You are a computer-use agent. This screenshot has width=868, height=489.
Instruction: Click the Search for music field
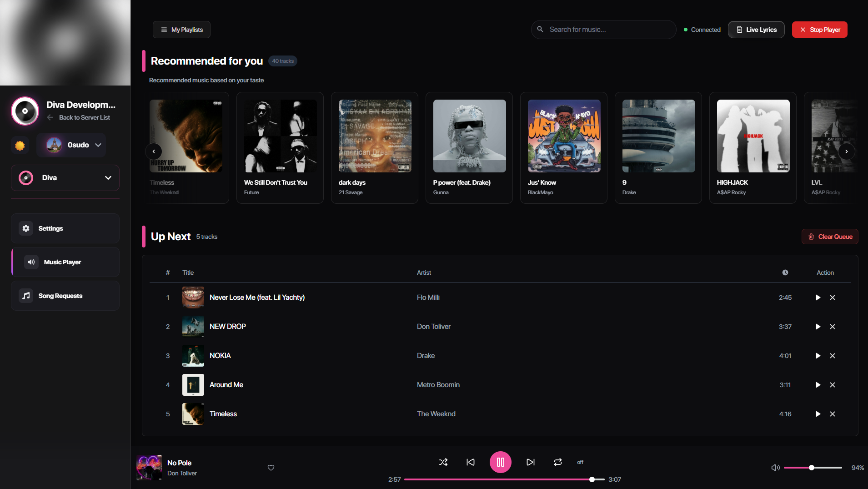[x=607, y=30]
